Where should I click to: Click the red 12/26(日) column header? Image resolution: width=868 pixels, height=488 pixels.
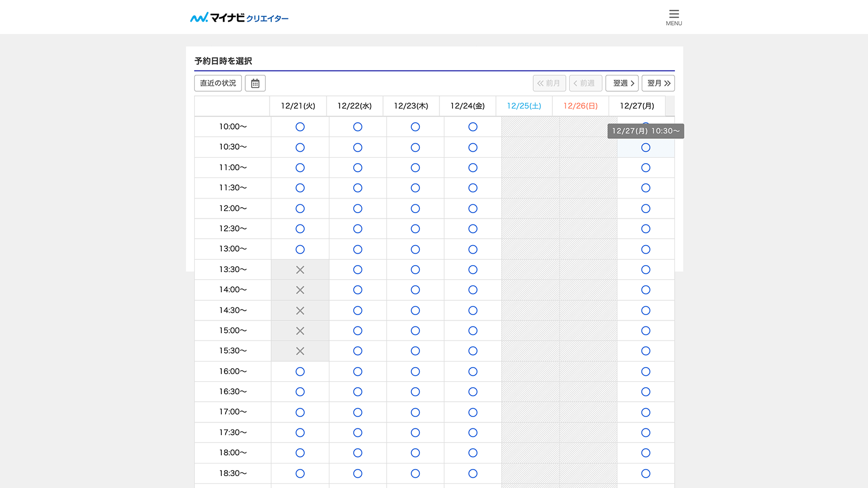click(x=580, y=106)
